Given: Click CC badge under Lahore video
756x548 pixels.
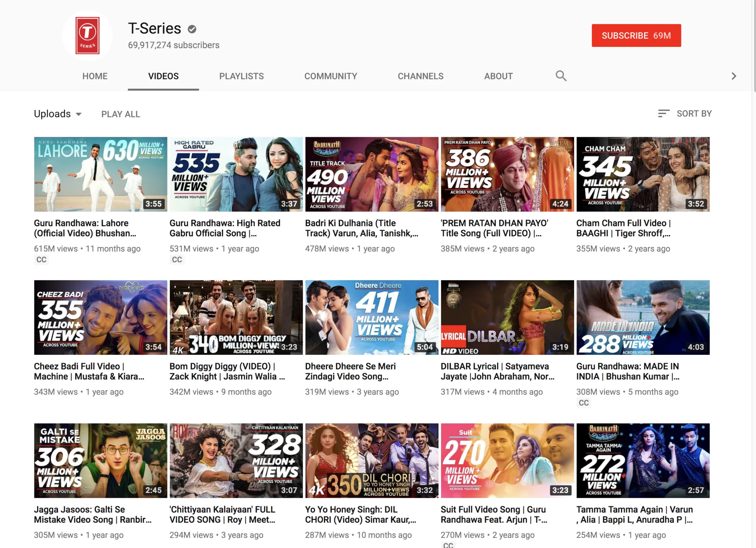Looking at the screenshot, I should pyautogui.click(x=42, y=260).
